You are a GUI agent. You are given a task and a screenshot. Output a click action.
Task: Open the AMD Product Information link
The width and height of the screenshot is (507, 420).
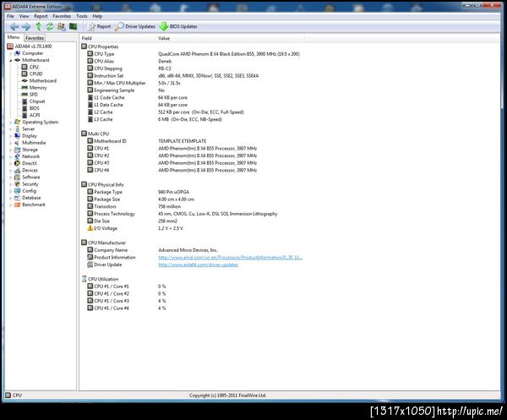pos(230,258)
